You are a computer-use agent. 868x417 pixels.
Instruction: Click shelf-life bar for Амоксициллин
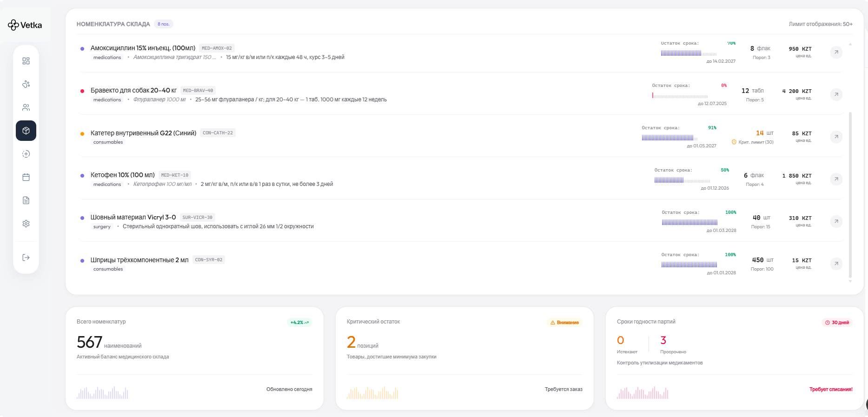pos(689,53)
